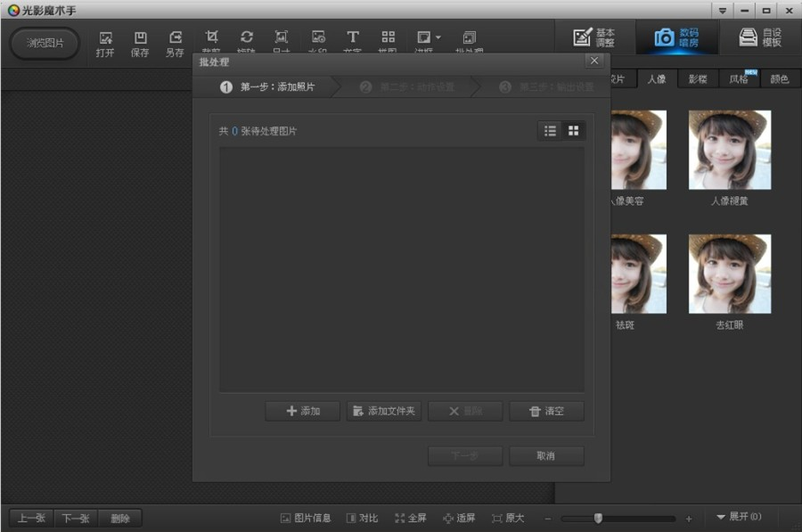Screen dimensions: 802x532
Task: Switch to the 颜色 effects tab
Action: pos(781,78)
